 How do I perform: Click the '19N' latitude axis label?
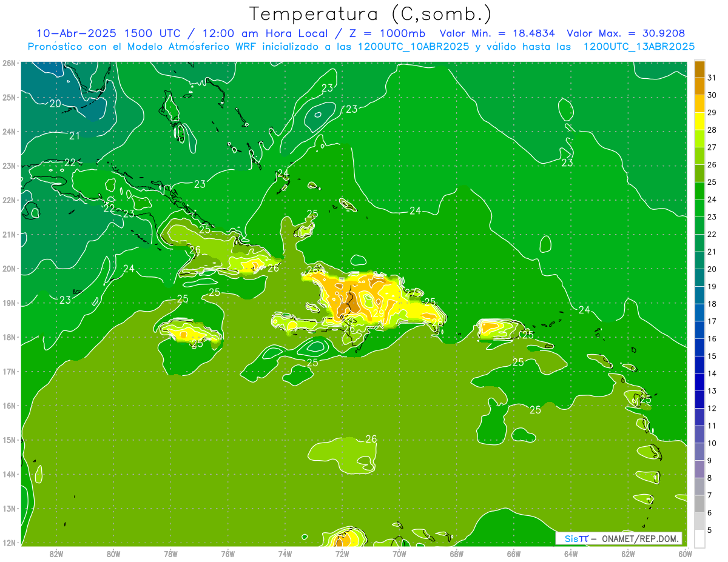[8, 303]
